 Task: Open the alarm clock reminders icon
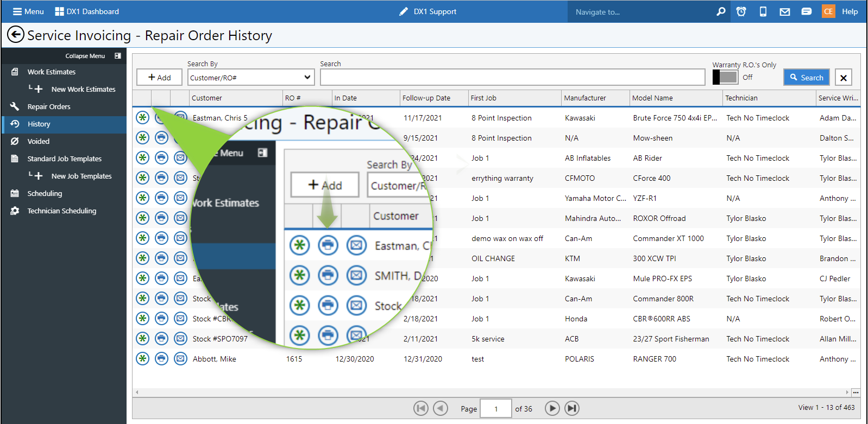click(x=741, y=11)
